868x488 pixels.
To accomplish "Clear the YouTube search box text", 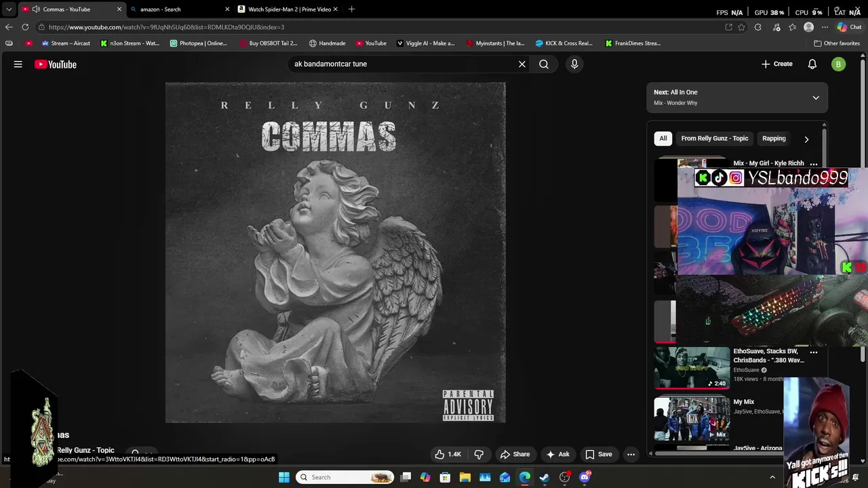I will coord(522,64).
